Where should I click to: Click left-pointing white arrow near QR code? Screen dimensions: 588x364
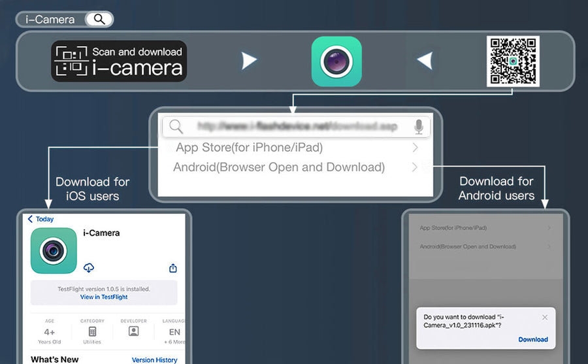(x=425, y=61)
